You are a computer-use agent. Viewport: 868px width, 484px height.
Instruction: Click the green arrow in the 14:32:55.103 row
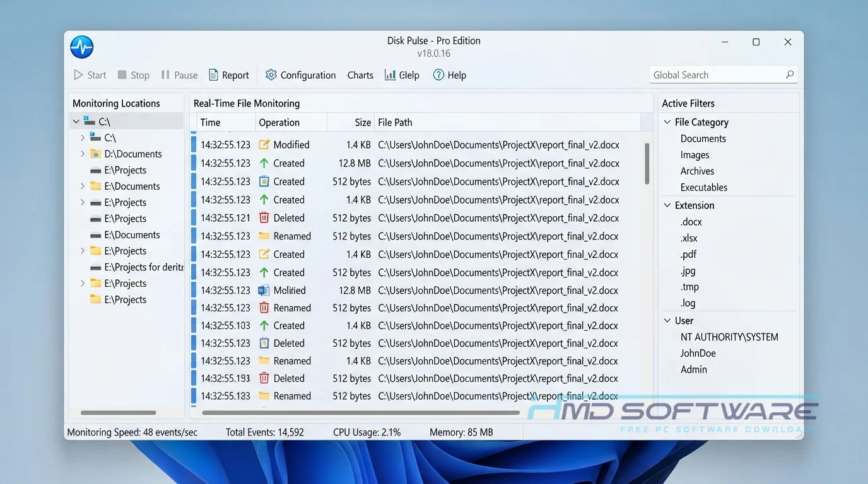(264, 326)
